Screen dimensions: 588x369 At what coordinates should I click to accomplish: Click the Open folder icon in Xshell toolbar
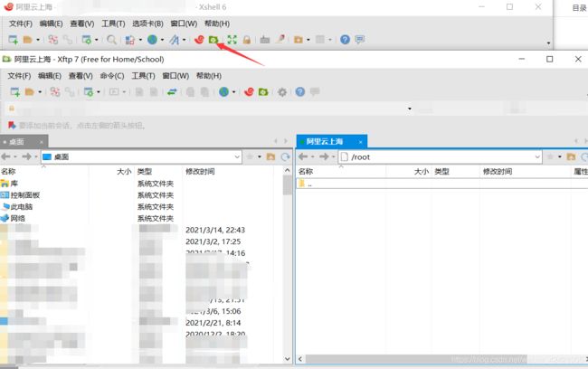click(x=28, y=40)
